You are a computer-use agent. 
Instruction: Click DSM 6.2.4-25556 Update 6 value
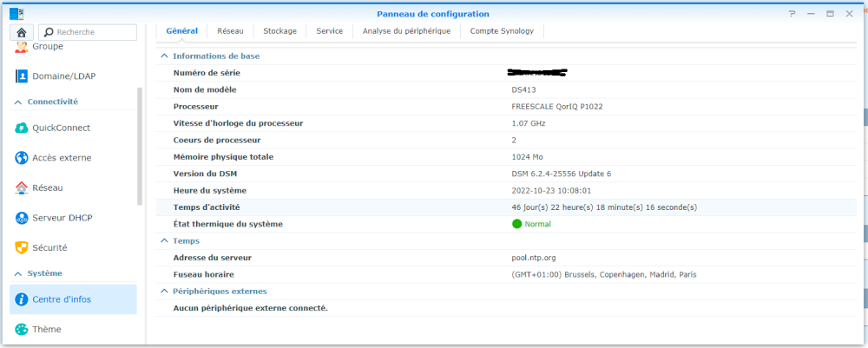(x=562, y=174)
